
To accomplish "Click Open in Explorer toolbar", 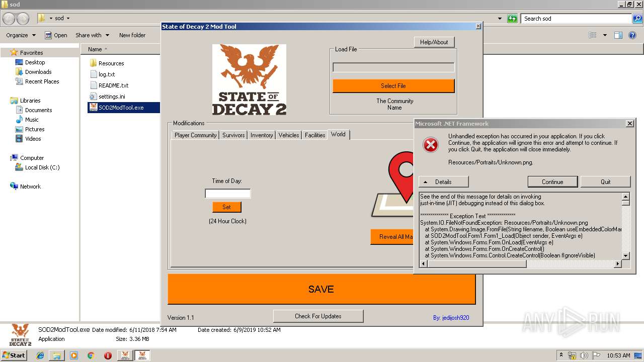I will (x=56, y=35).
